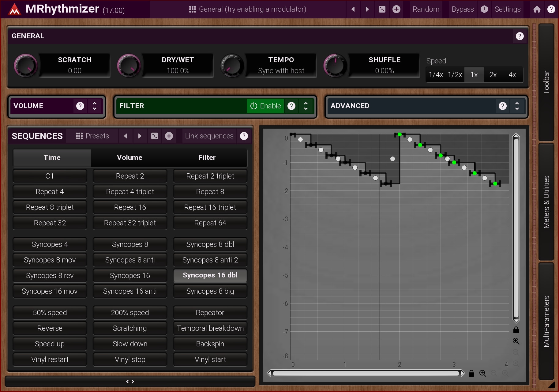Screen dimensions: 559x392
Task: Open the top bar presets grid icon
Action: [192, 9]
